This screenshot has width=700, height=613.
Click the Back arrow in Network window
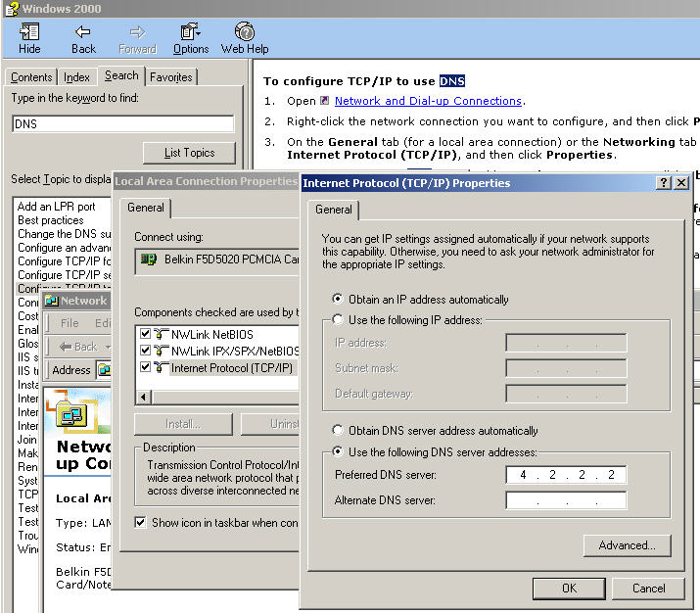[x=77, y=347]
